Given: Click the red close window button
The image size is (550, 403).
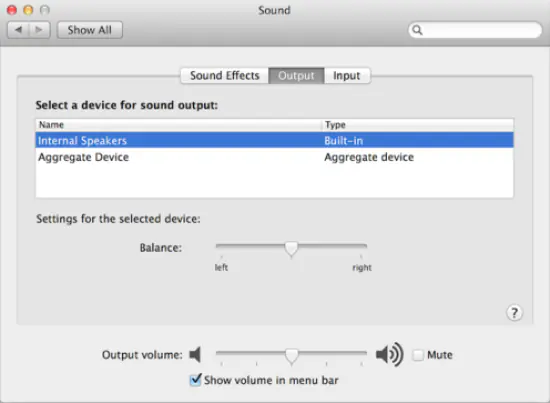Looking at the screenshot, I should coord(12,10).
